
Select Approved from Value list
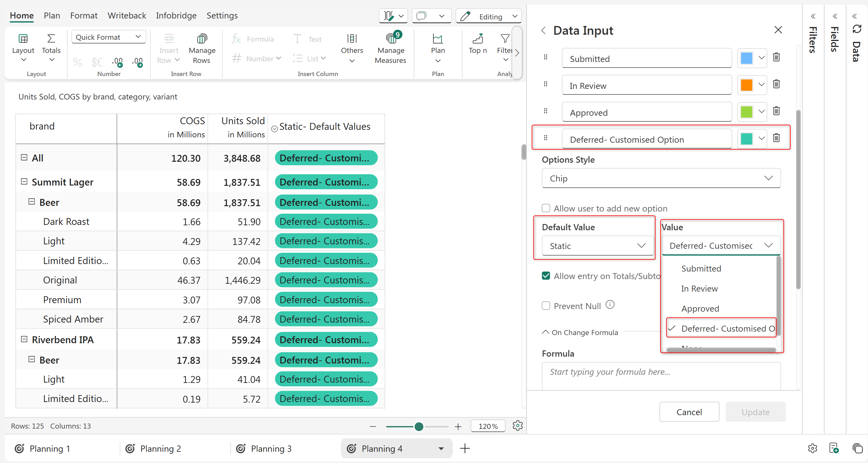coord(700,308)
